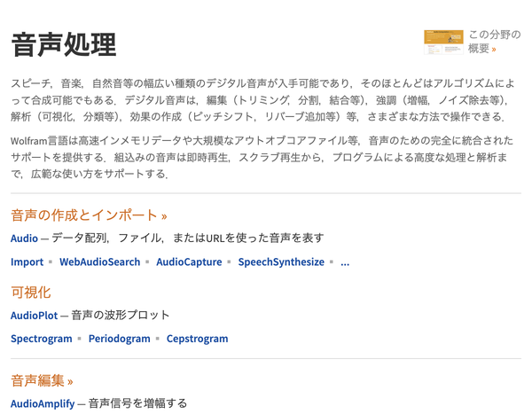Open the この分野の概要 overview link

[495, 42]
